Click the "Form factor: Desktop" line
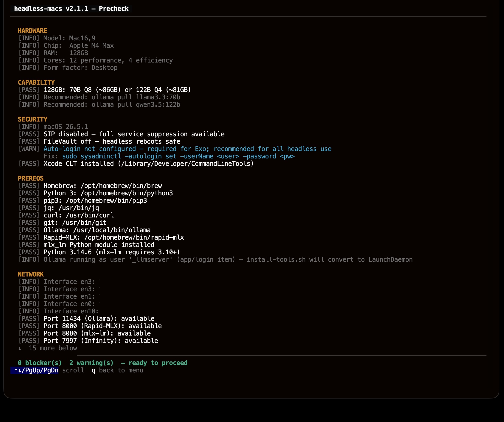This screenshot has height=422, width=504. point(68,68)
